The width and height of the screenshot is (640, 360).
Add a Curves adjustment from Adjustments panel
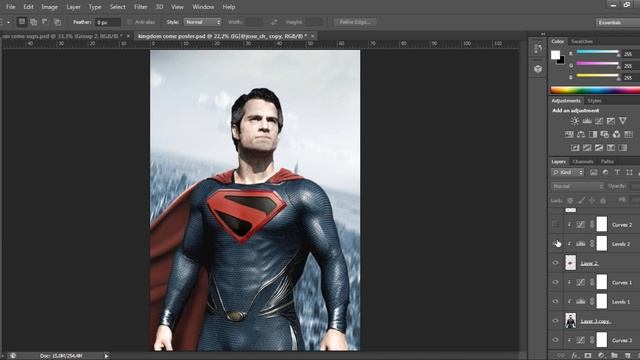tap(599, 121)
